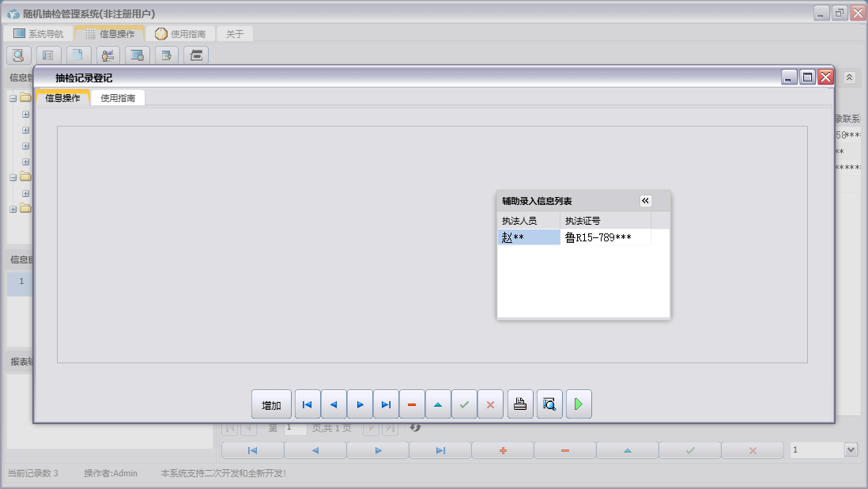The height and width of the screenshot is (489, 868).
Task: Click the printer icon in dialog toolbar
Action: tap(520, 404)
